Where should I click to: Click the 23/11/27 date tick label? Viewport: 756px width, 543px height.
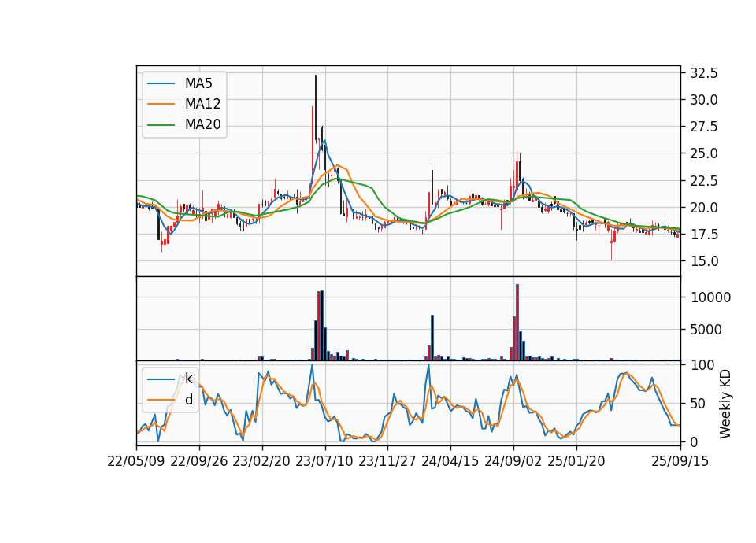pos(387,461)
